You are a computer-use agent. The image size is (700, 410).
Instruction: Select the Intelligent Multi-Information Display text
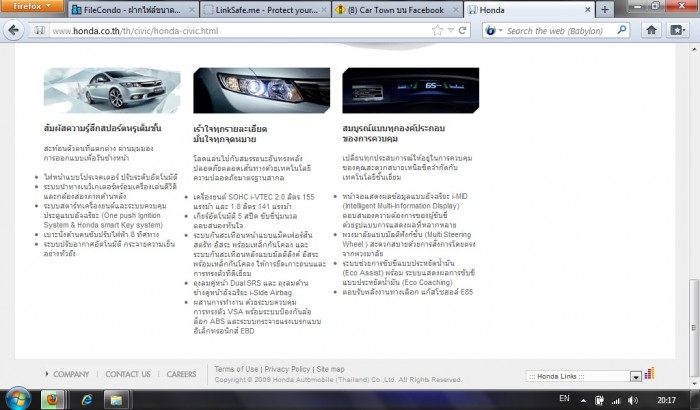[x=401, y=206]
